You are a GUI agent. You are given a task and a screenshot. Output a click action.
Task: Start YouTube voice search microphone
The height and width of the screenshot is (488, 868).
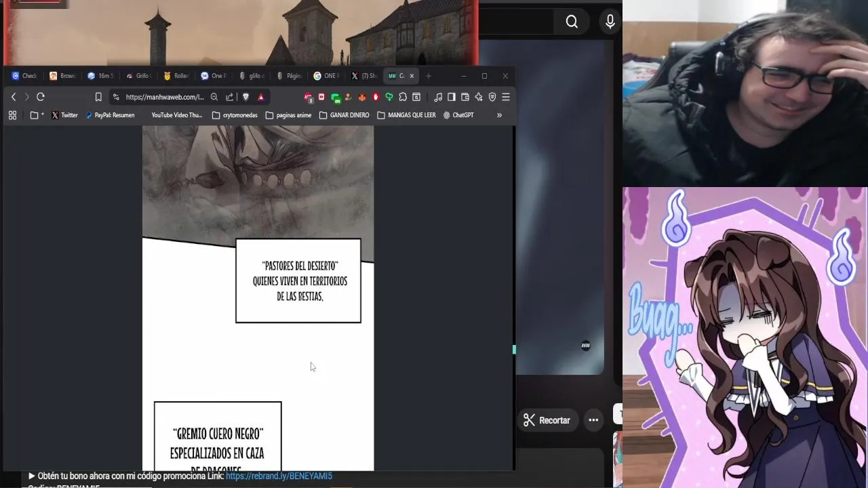(610, 22)
